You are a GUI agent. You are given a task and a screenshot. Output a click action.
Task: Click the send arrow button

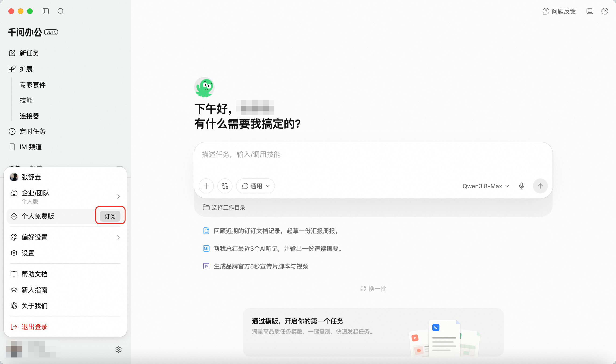[540, 186]
